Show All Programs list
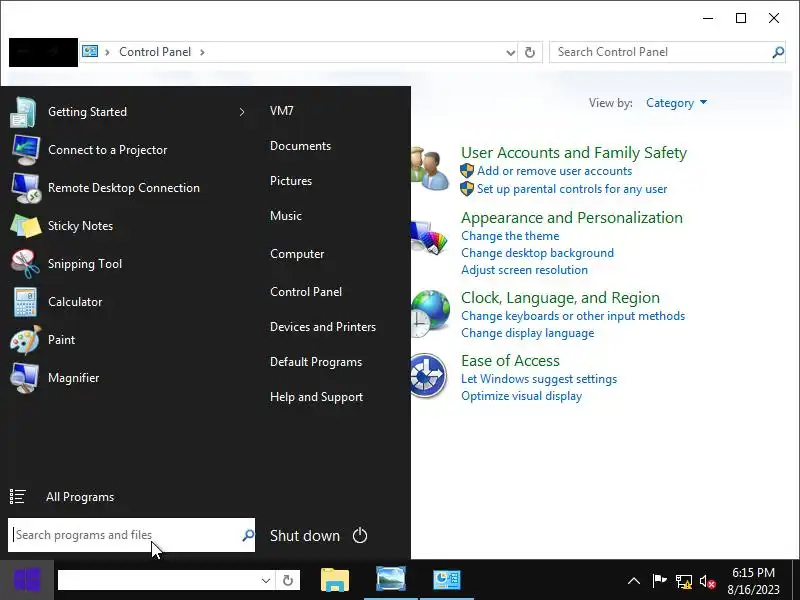Viewport: 800px width, 600px height. point(80,497)
